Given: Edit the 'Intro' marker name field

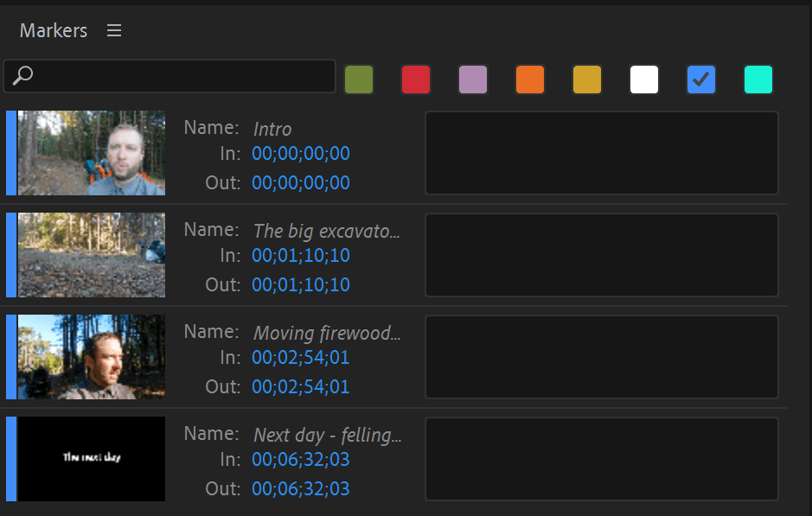Looking at the screenshot, I should click(x=272, y=129).
